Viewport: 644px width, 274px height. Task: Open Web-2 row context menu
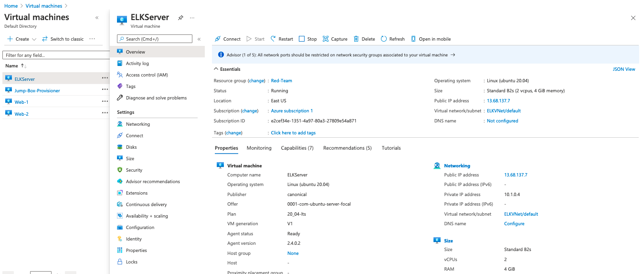pyautogui.click(x=105, y=113)
